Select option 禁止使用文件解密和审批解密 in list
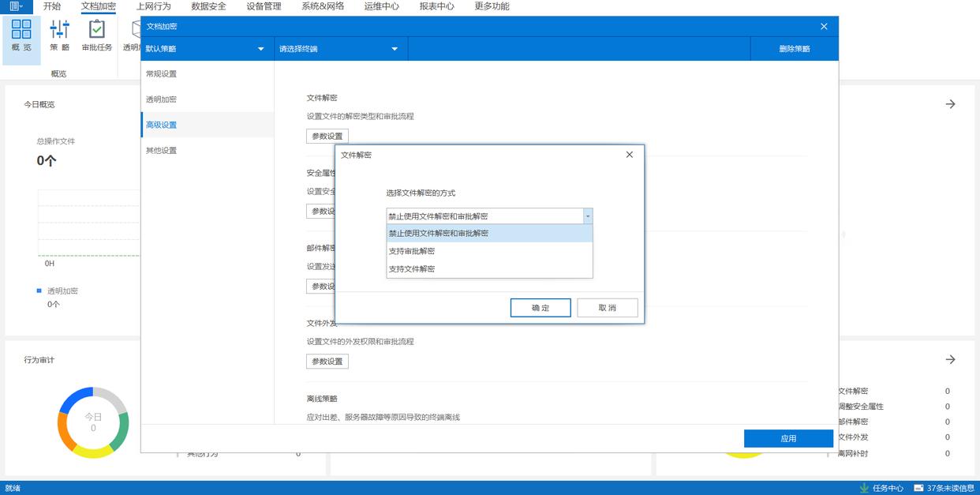The image size is (980, 495). click(x=489, y=233)
